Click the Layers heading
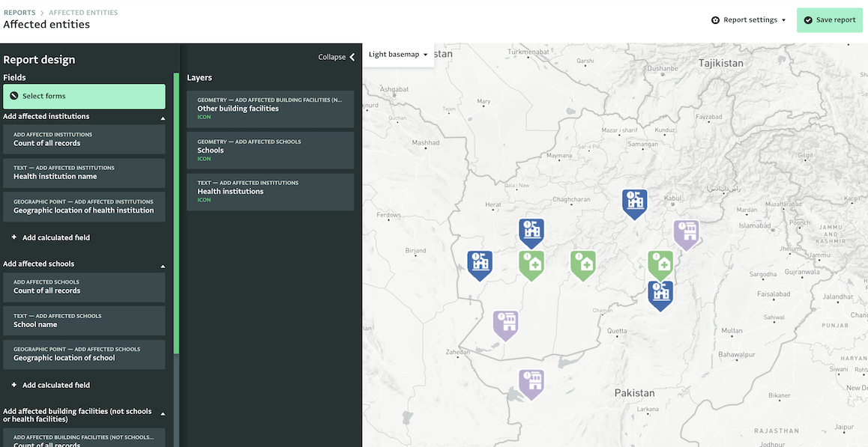868x447 pixels. coord(199,78)
